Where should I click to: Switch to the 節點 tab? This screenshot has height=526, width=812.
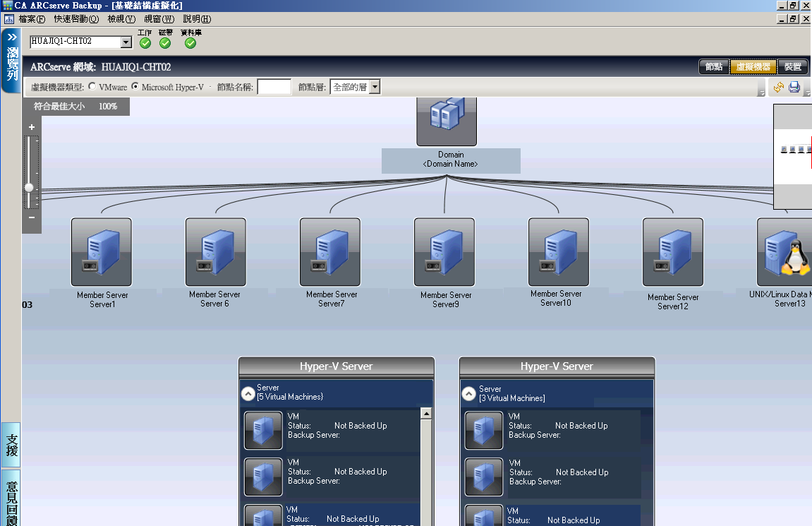(x=713, y=67)
